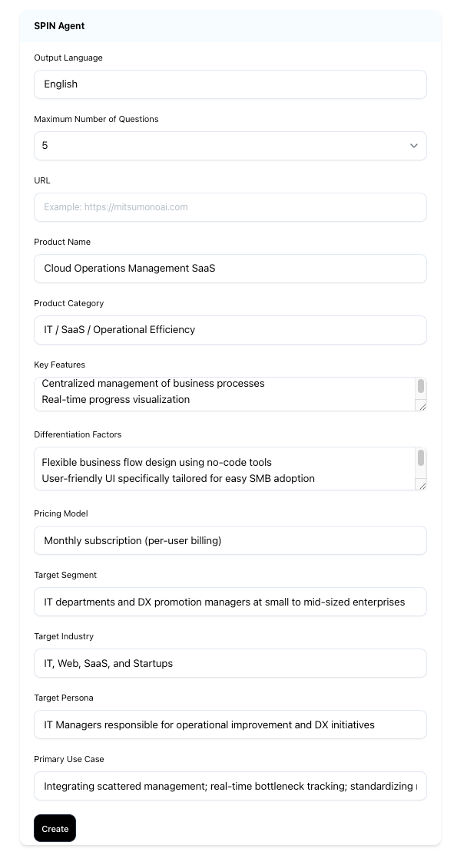Click the Differentiation Factors resize handle

421,484
